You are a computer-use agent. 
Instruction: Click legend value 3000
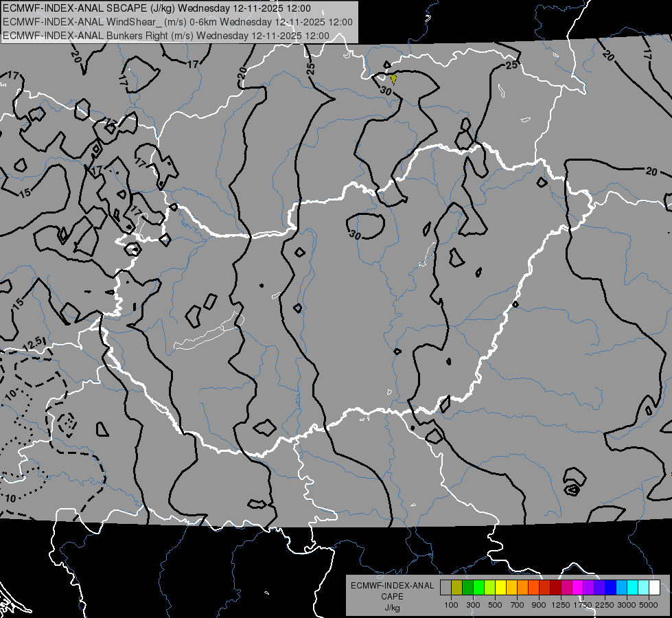pos(627,605)
